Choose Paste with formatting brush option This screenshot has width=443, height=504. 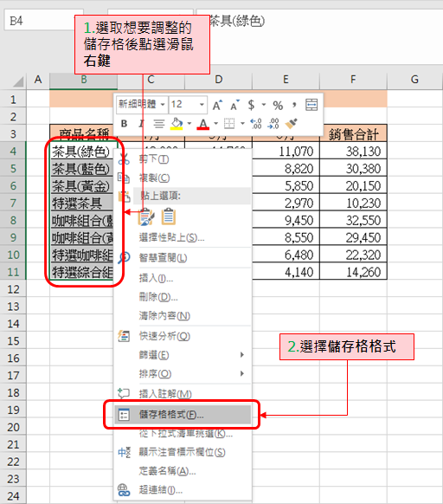click(x=146, y=216)
